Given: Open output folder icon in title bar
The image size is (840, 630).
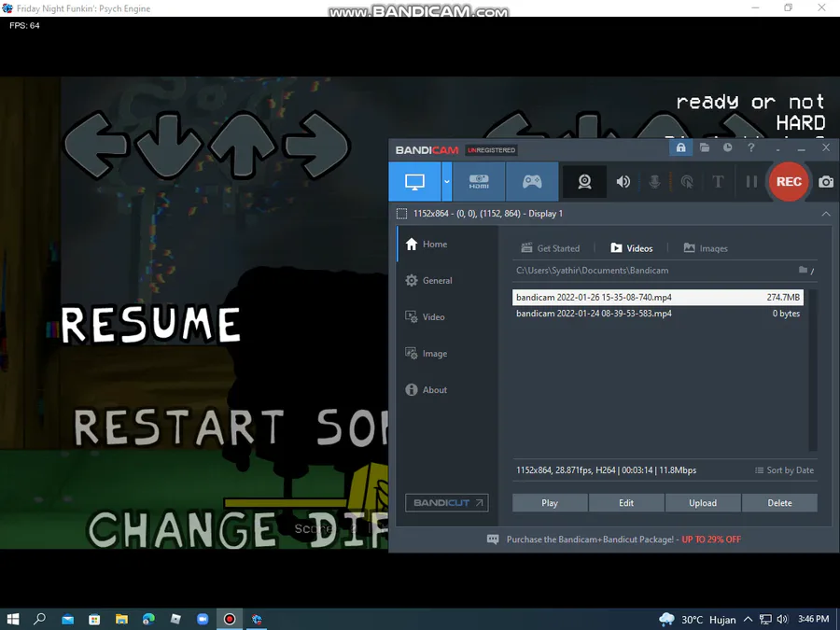Looking at the screenshot, I should tap(705, 147).
